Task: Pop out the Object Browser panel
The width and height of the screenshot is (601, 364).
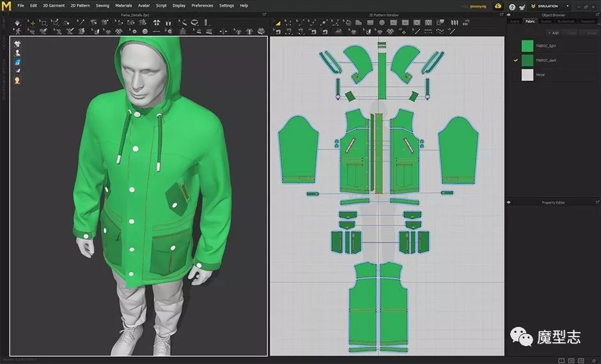Action: click(597, 15)
